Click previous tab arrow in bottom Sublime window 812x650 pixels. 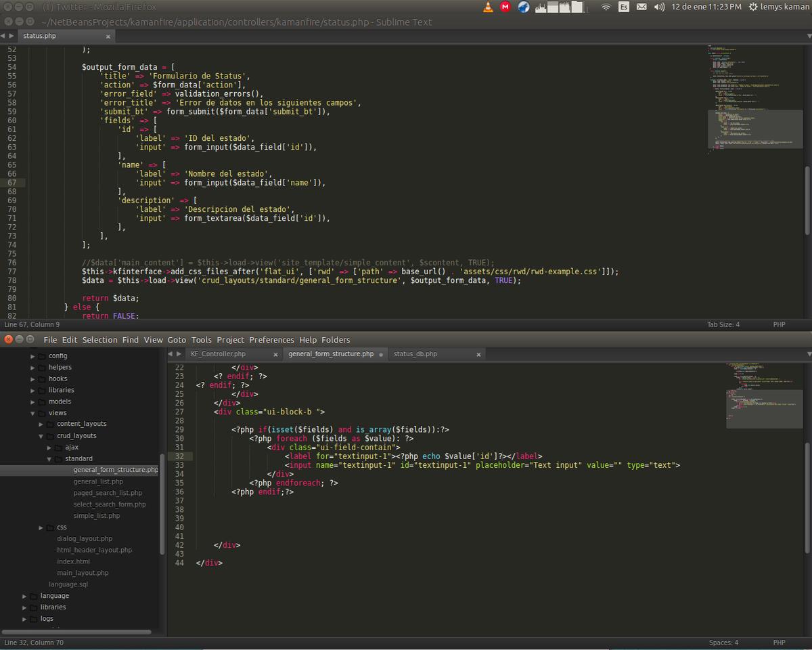[171, 353]
